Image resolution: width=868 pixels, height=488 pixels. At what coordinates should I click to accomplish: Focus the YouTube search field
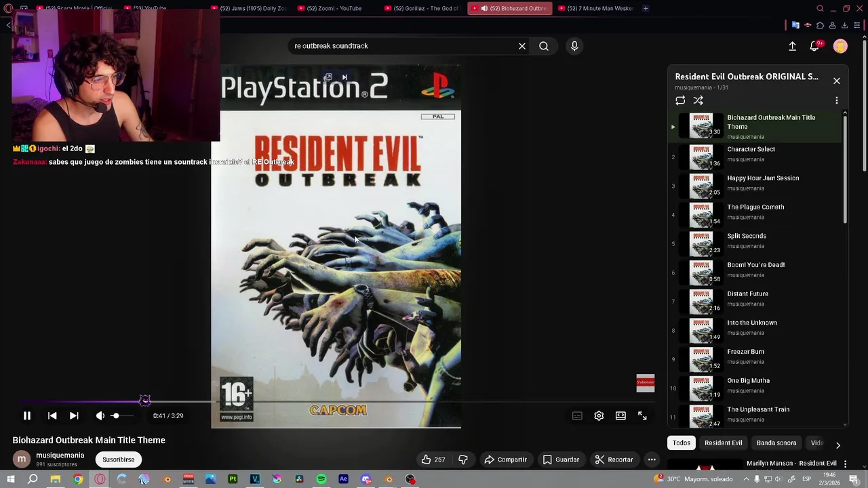(403, 46)
